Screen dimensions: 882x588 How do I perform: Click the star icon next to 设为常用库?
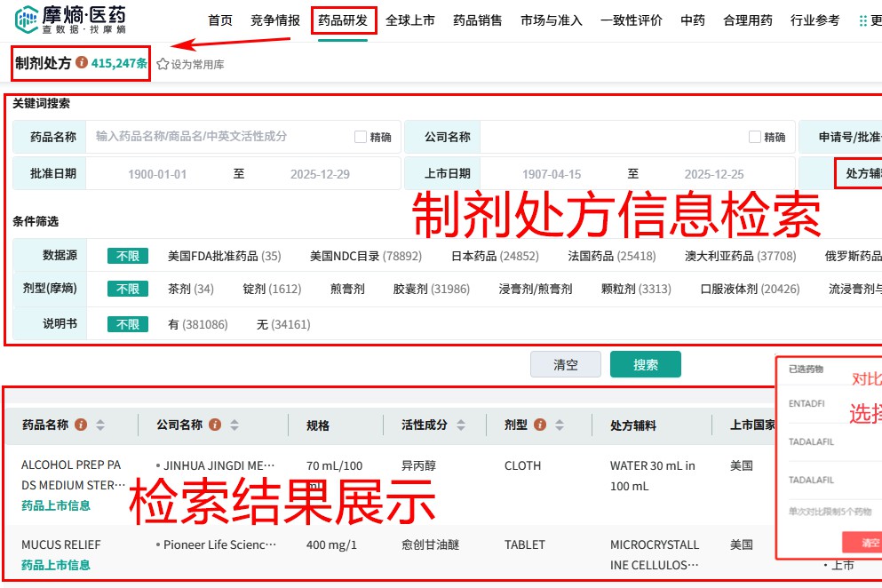point(162,63)
